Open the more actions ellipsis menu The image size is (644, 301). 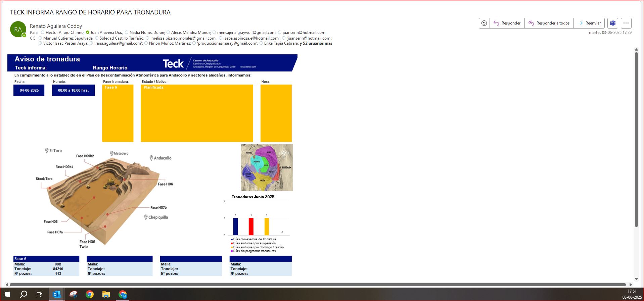click(x=626, y=23)
